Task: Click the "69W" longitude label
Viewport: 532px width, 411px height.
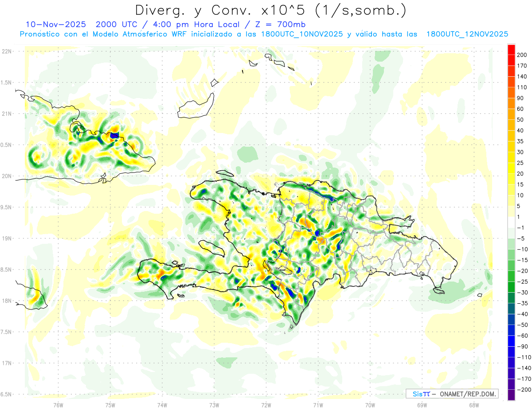Action: [422, 404]
